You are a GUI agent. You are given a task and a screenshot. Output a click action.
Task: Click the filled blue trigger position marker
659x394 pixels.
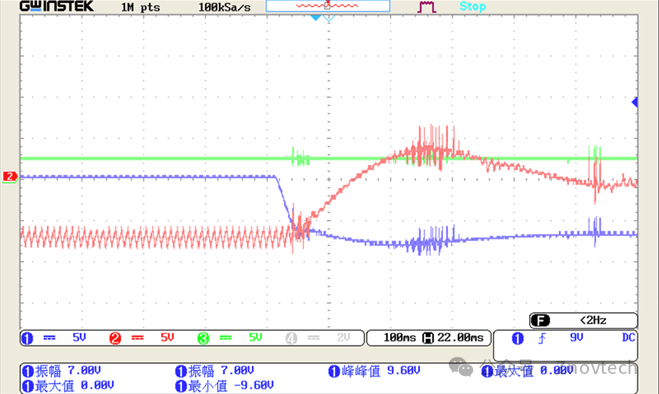click(x=315, y=18)
